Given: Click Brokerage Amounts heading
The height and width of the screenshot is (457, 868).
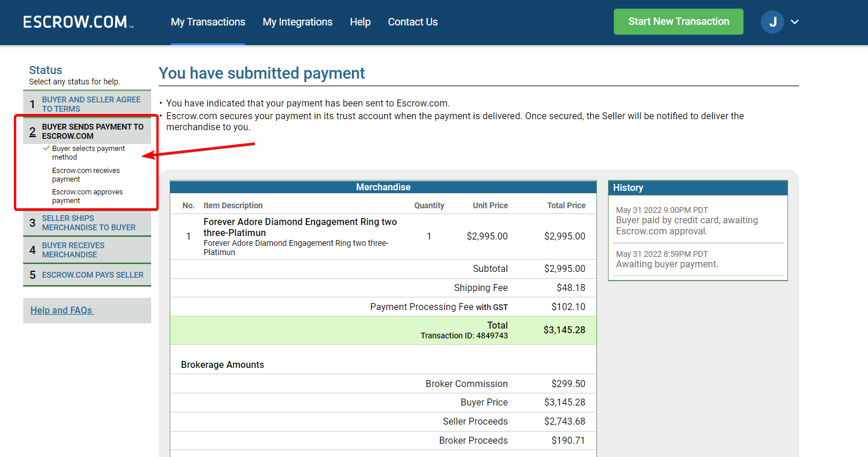Looking at the screenshot, I should [222, 364].
